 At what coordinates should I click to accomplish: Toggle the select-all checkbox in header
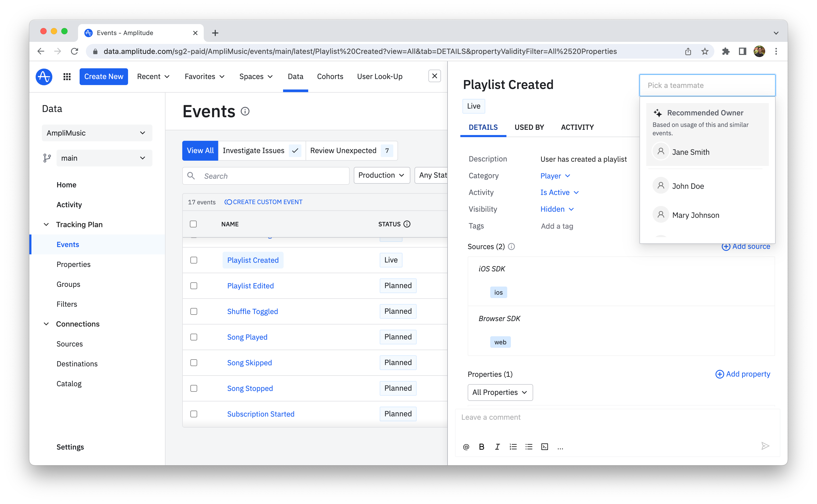[x=194, y=224]
